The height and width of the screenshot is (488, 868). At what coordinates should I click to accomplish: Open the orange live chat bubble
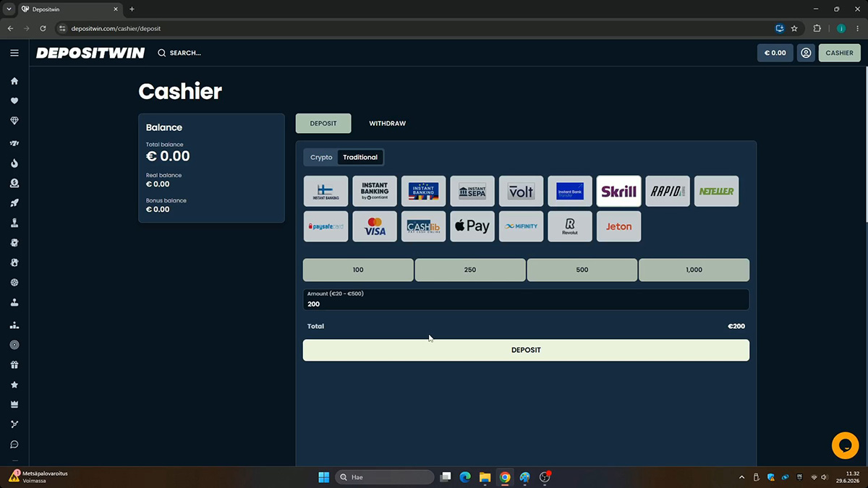click(x=846, y=445)
